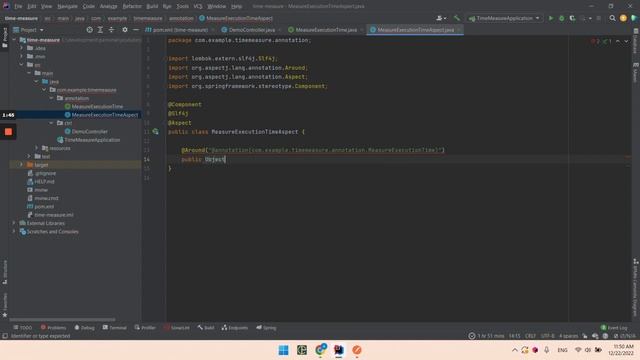Click the user account icon in toolbar
Screen dimensions: 640x360
pyautogui.click(x=440, y=18)
